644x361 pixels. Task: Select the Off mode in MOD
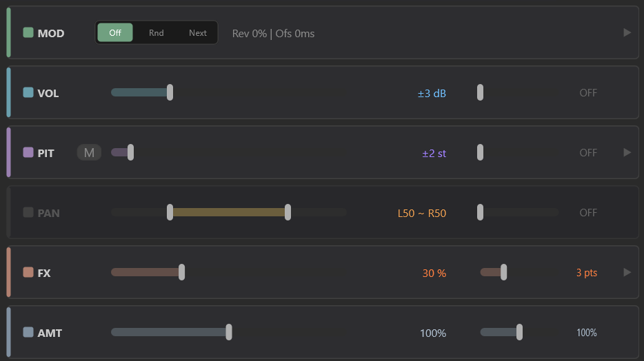coord(115,32)
